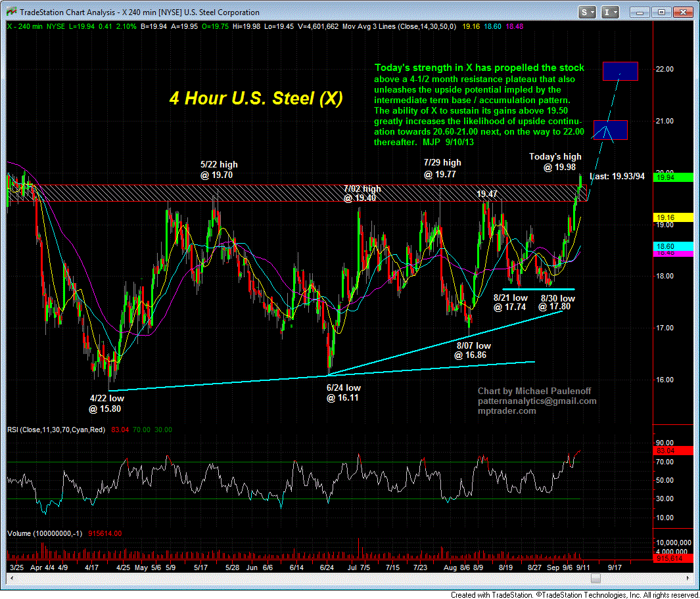
Task: Click the '8/07 low @ 16.86' annotation
Action: pyautogui.click(x=473, y=351)
